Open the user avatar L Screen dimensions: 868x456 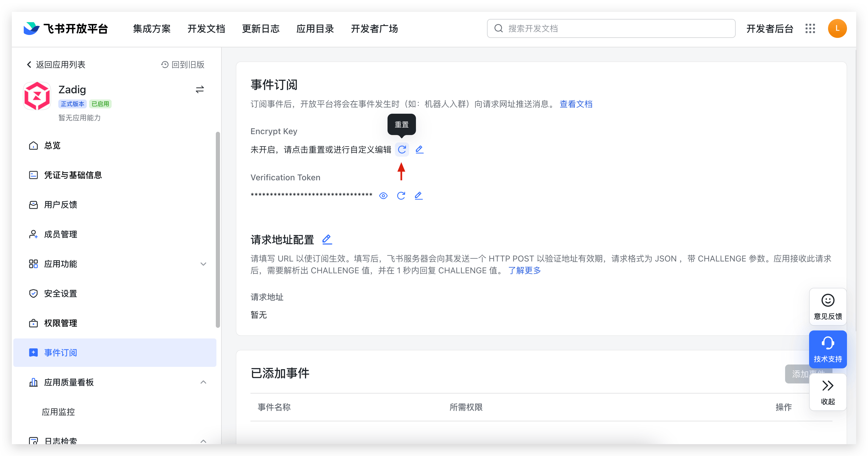pos(837,29)
